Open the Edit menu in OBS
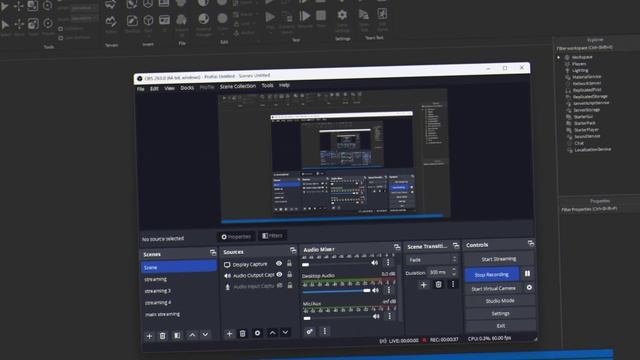The image size is (640, 360). [x=154, y=89]
